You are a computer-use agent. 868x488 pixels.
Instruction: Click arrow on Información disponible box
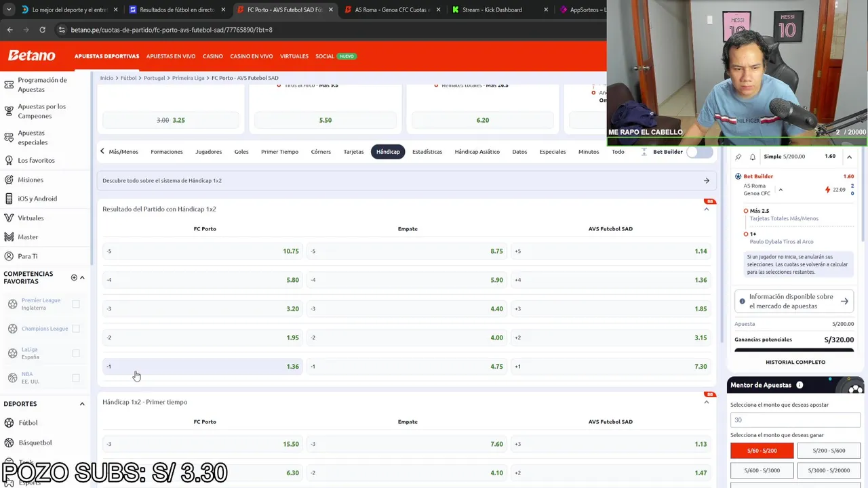[x=844, y=301]
